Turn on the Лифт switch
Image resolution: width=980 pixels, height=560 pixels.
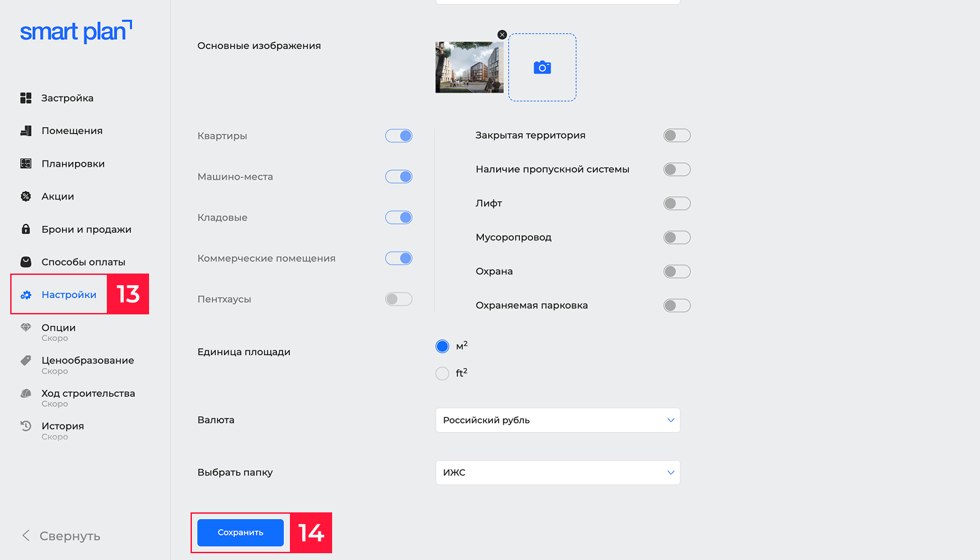[x=677, y=203]
